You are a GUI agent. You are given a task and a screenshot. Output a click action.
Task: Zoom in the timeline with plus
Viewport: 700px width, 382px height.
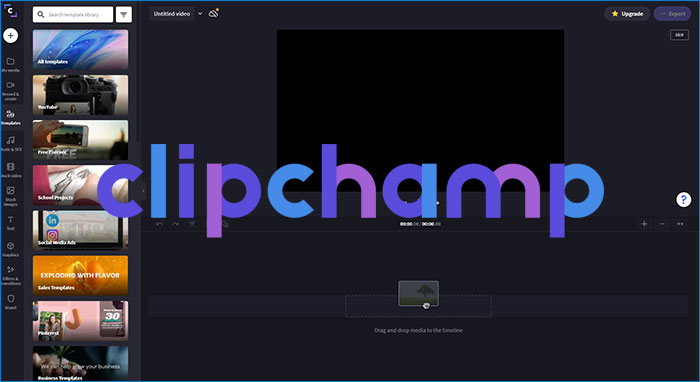click(x=644, y=224)
